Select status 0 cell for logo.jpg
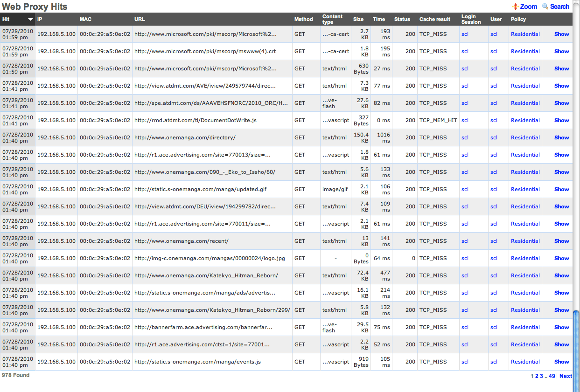The height and width of the screenshot is (392, 580). click(413, 258)
